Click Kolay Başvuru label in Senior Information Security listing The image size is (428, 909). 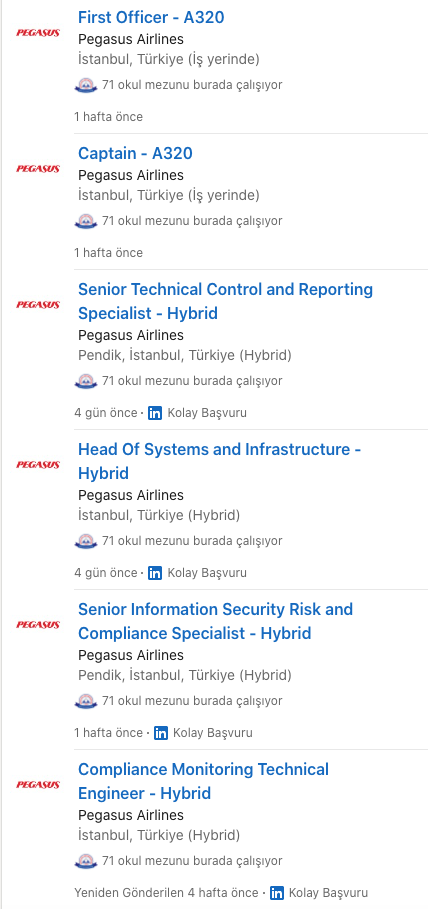213,733
